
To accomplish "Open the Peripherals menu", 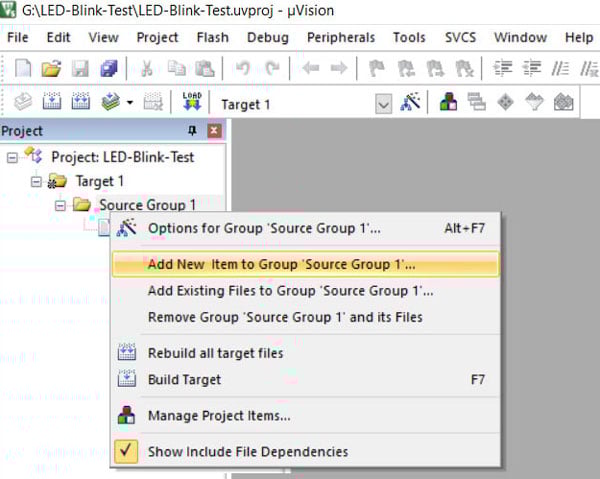I will tap(341, 37).
